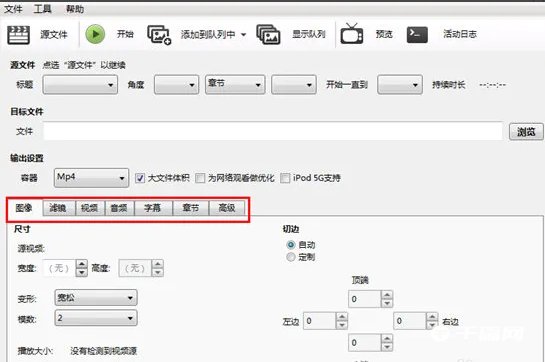Switch to the 滤镜 filters tab
The width and height of the screenshot is (545, 362).
click(58, 208)
